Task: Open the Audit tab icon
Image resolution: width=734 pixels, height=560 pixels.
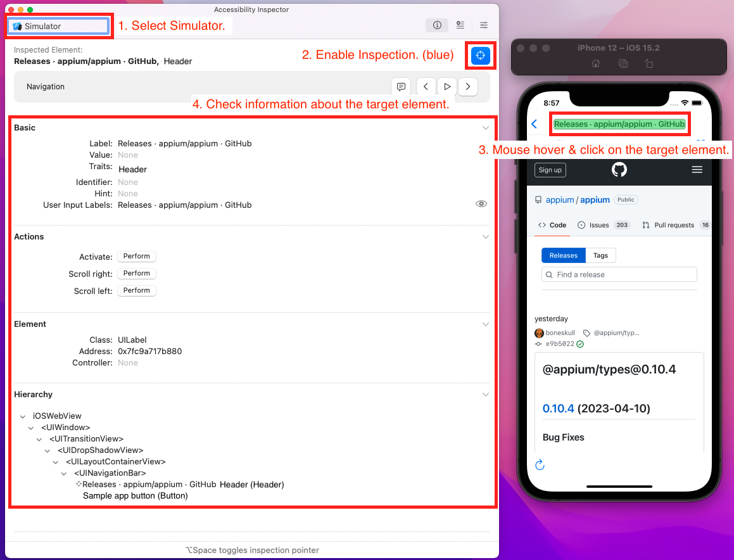Action: click(x=460, y=25)
